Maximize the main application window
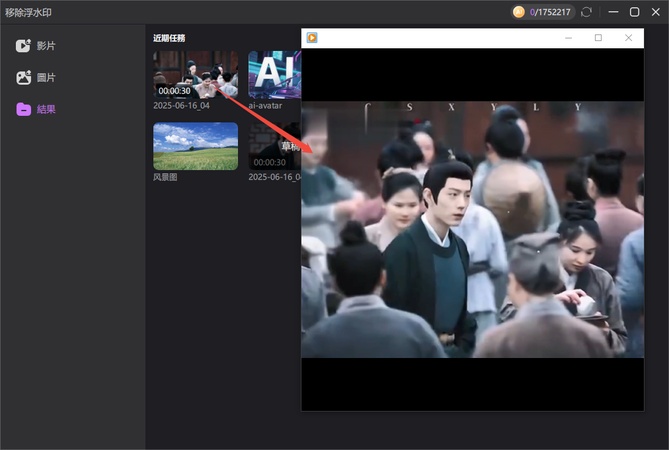The image size is (669, 450). tap(634, 12)
